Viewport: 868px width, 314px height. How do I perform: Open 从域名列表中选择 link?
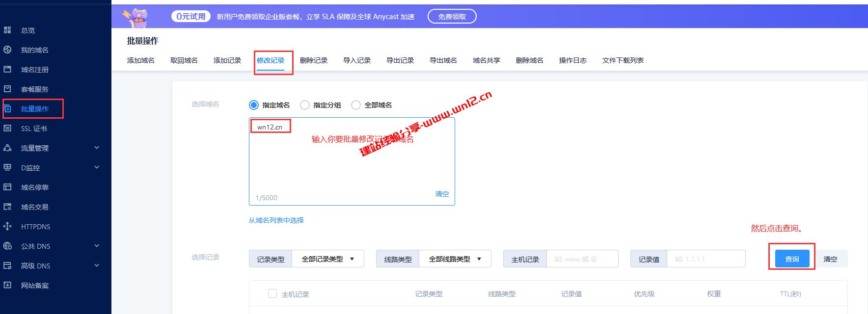276,220
